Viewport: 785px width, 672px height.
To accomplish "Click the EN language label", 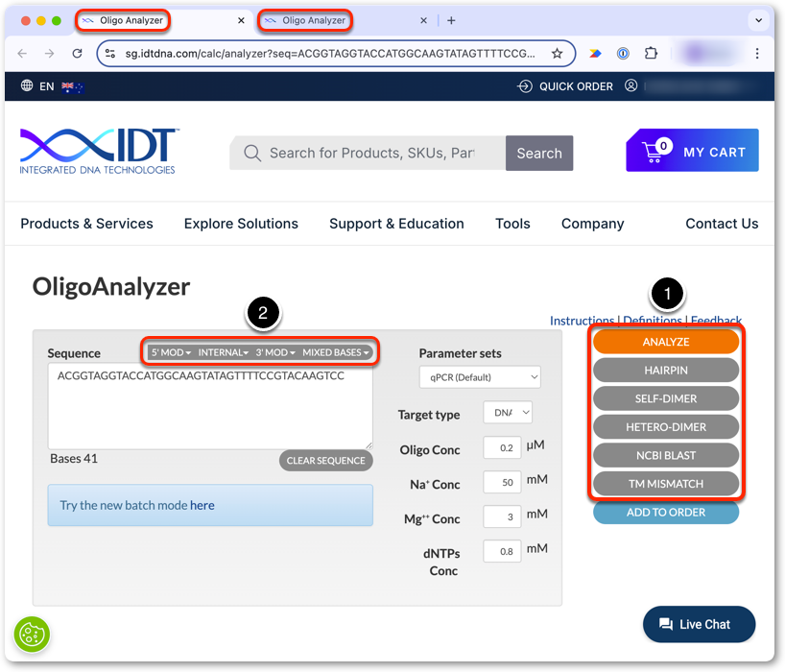I will point(47,86).
